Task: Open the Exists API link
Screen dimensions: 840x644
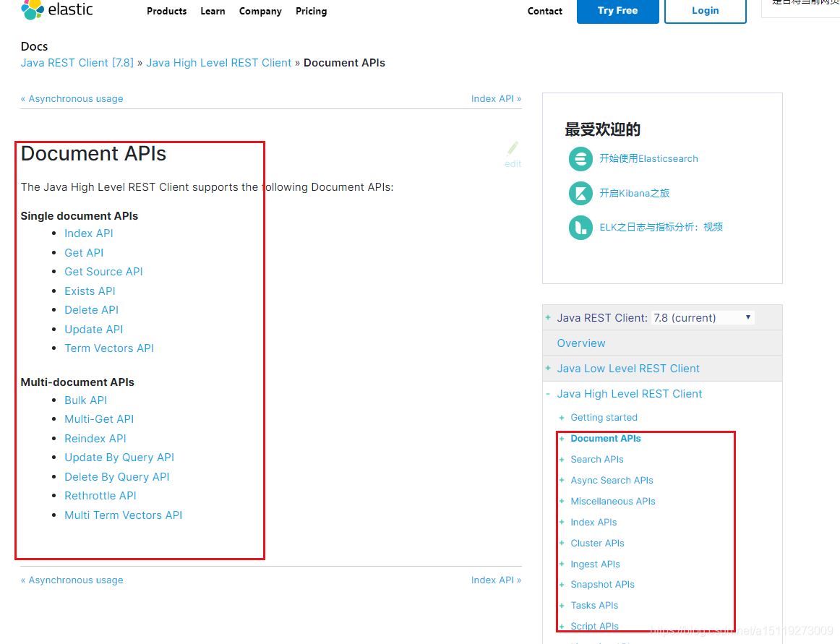Action: click(90, 291)
